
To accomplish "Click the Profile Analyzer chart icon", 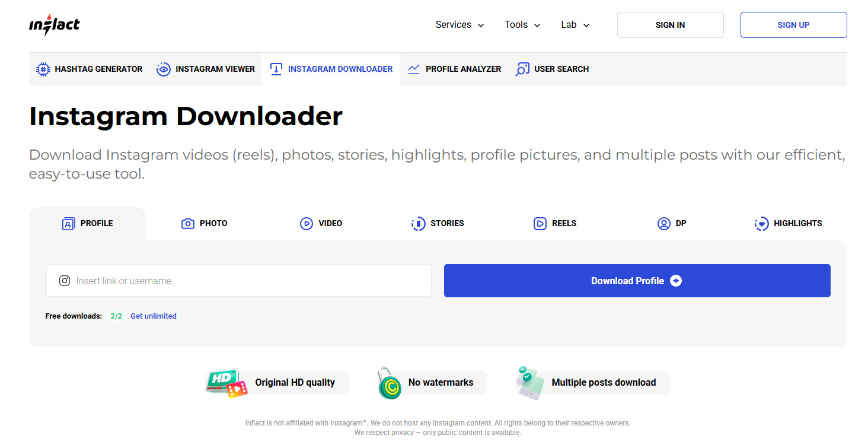I will pos(414,69).
